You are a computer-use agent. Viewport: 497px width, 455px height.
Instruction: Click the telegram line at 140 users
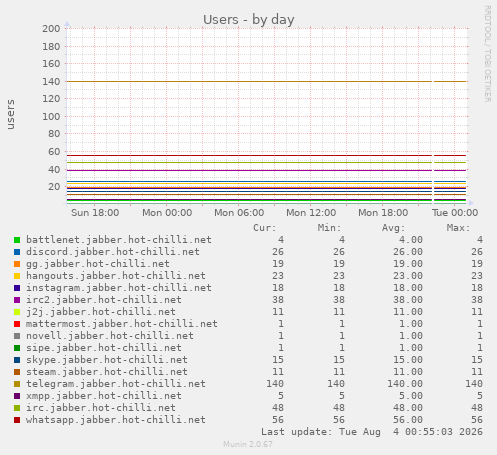click(x=249, y=81)
